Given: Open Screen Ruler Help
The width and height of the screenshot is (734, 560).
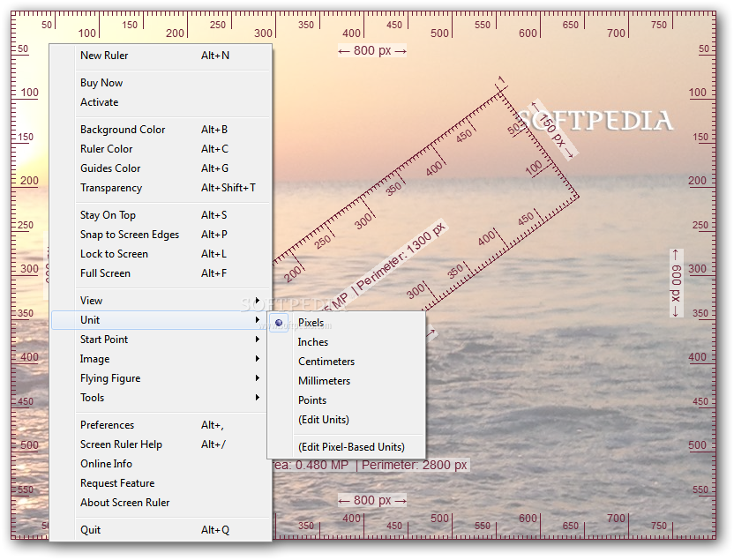Looking at the screenshot, I should [x=161, y=444].
